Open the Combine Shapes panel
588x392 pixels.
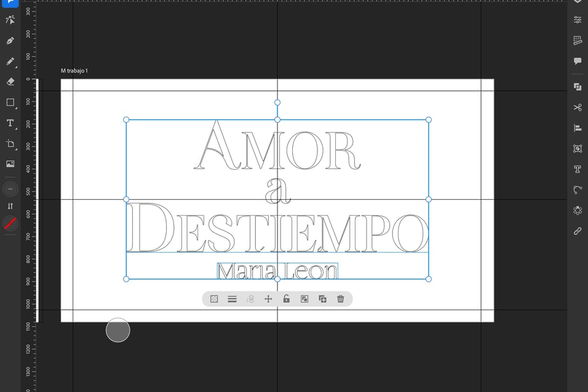(x=578, y=87)
